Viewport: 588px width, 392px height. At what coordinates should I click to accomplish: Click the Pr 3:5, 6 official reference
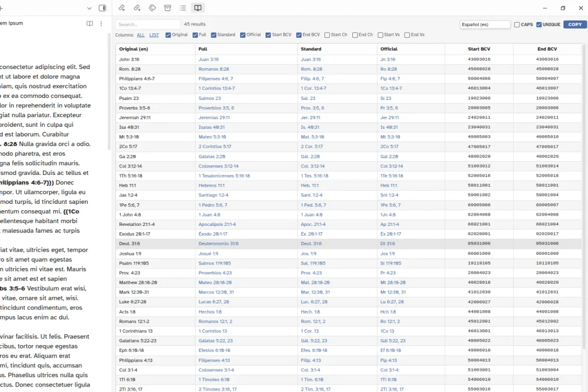tap(389, 108)
